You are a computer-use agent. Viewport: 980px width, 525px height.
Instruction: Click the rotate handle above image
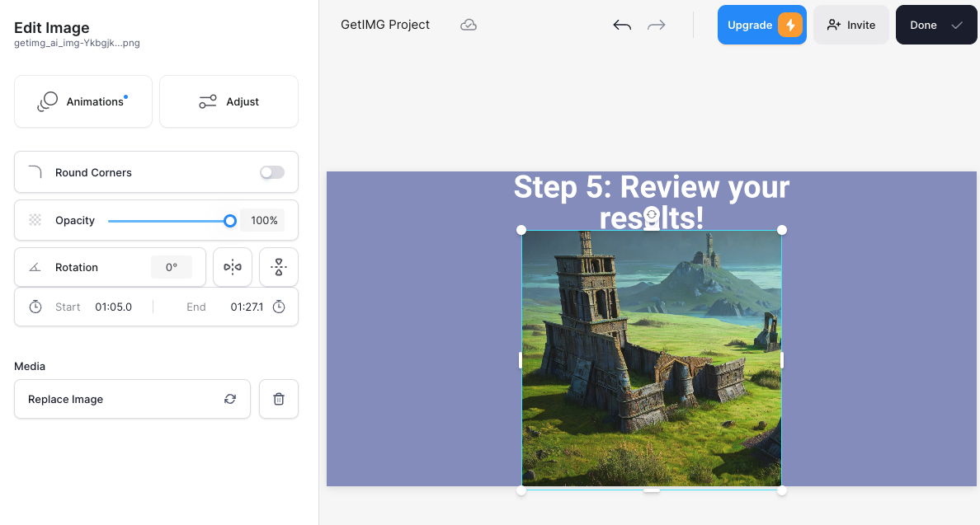[652, 214]
